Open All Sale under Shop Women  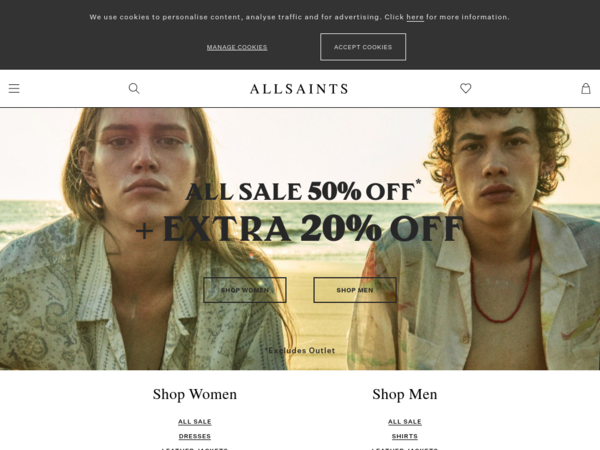tap(195, 422)
